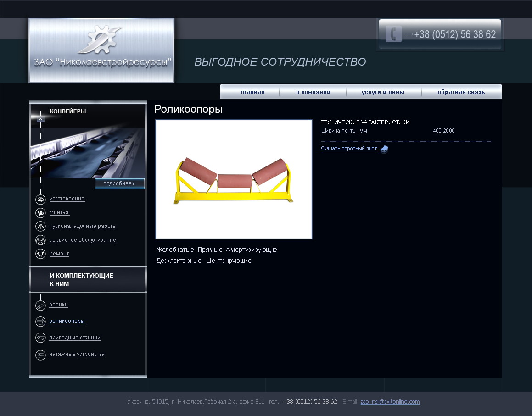This screenshot has height=416, width=532.
Task: Click the yellow roller support product image
Action: pyautogui.click(x=234, y=180)
